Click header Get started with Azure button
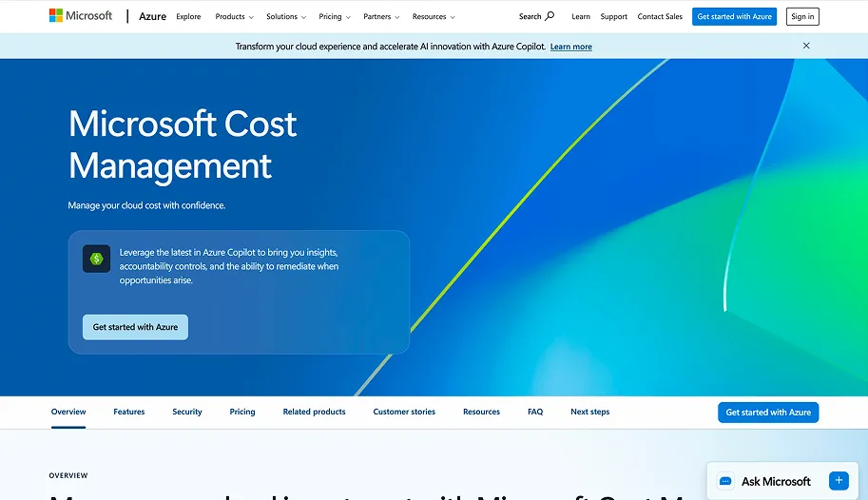This screenshot has height=500, width=868. (x=734, y=16)
